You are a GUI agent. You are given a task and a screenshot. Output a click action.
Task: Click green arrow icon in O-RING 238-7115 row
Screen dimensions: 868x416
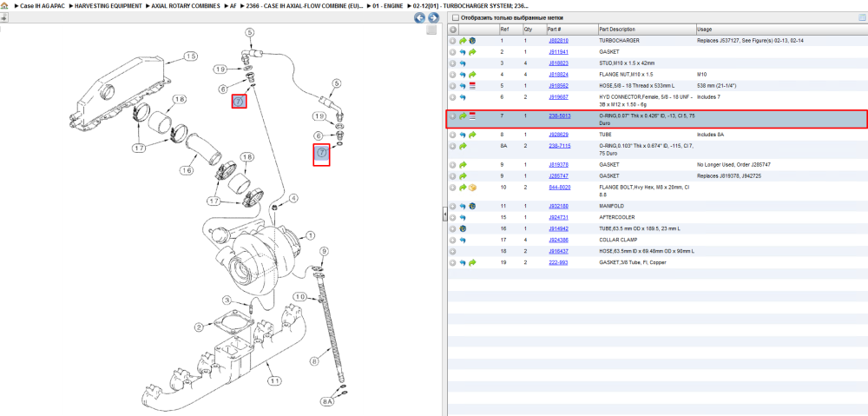463,146
